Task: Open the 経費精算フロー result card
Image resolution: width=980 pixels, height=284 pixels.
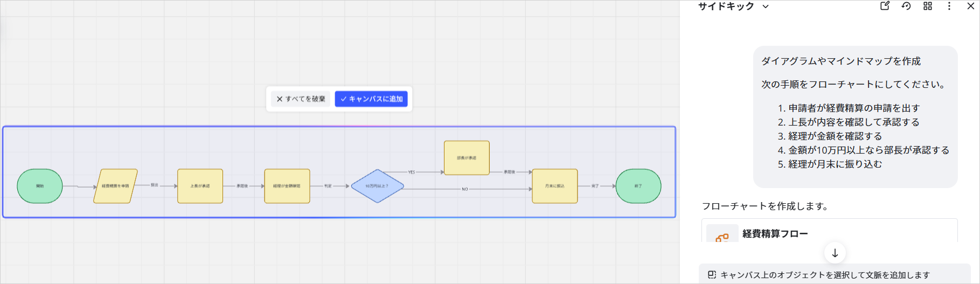Action: point(830,231)
